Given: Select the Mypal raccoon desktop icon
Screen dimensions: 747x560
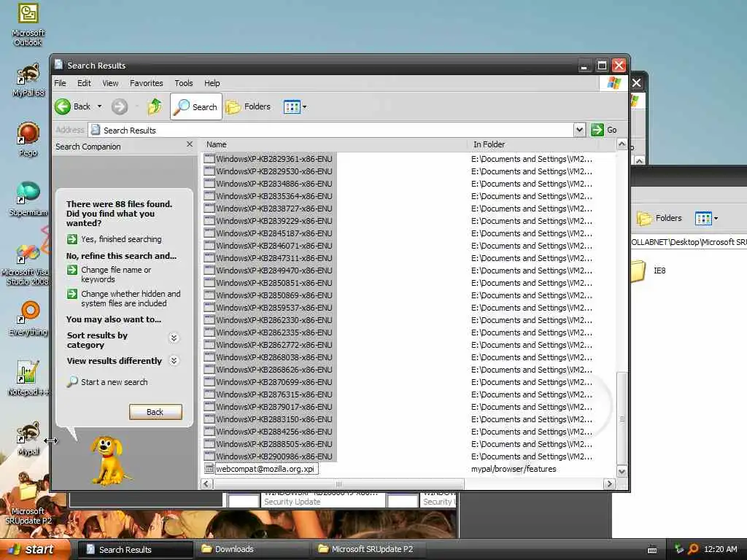Looking at the screenshot, I should (28, 438).
